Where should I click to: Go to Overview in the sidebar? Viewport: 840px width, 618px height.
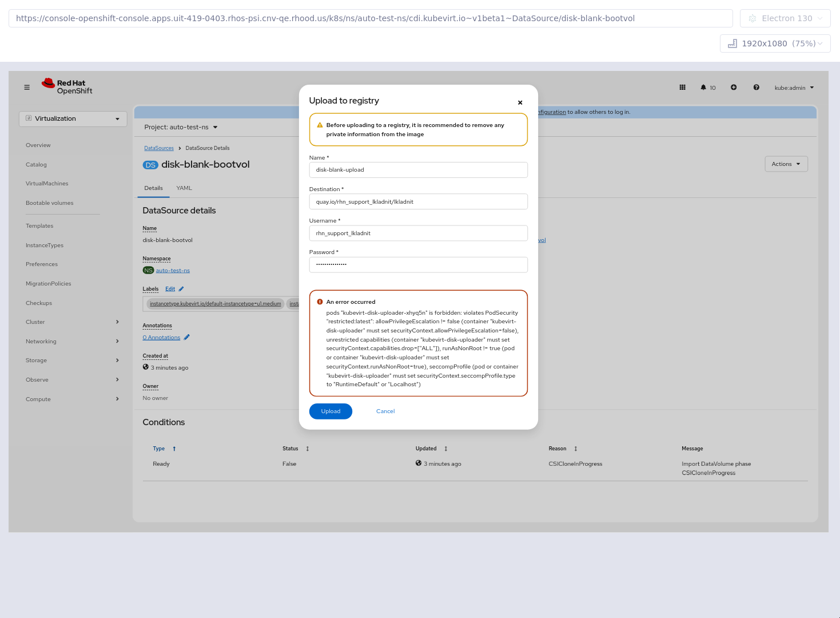pos(38,145)
